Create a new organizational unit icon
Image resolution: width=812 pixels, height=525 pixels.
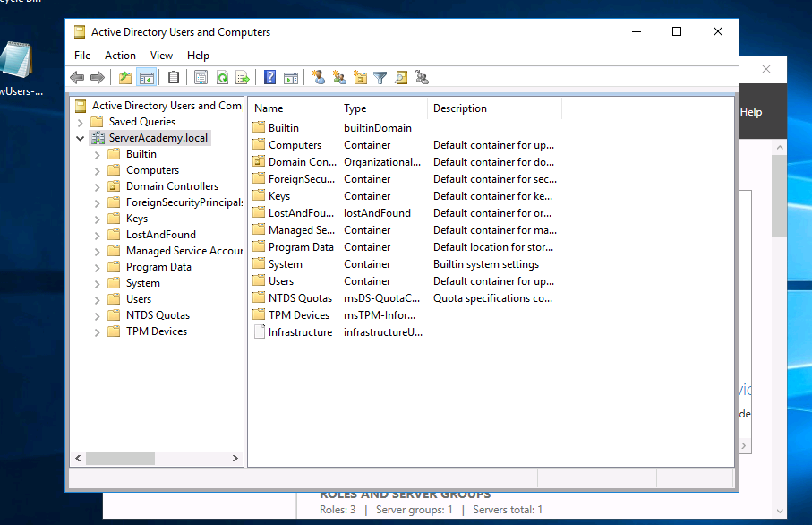point(360,78)
